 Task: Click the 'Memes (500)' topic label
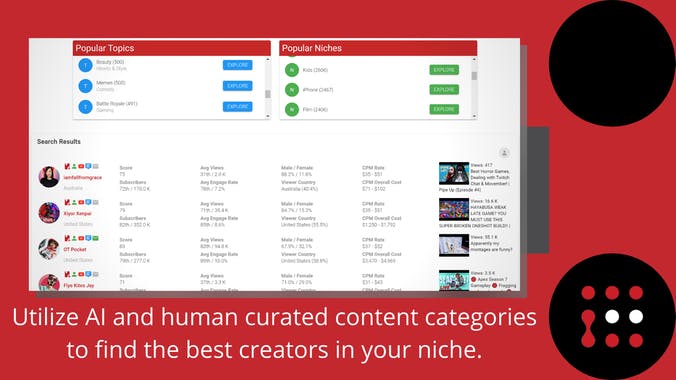click(111, 82)
